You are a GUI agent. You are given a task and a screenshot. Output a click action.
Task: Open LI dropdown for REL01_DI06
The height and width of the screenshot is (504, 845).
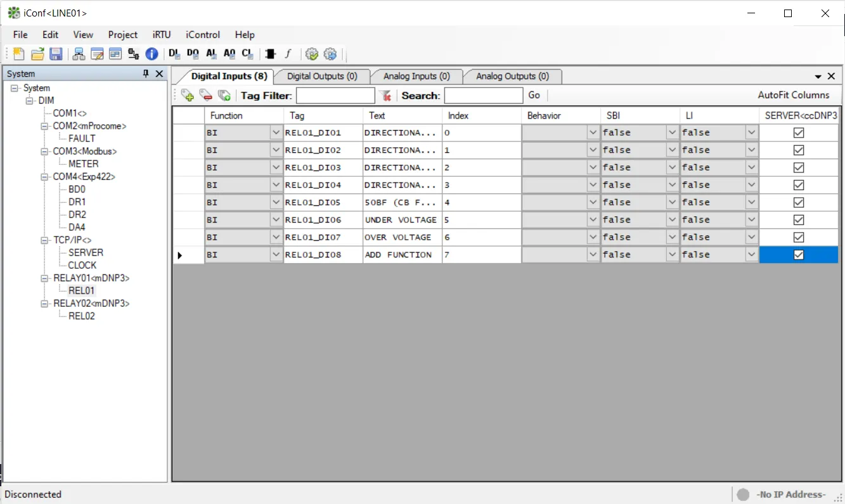click(751, 219)
